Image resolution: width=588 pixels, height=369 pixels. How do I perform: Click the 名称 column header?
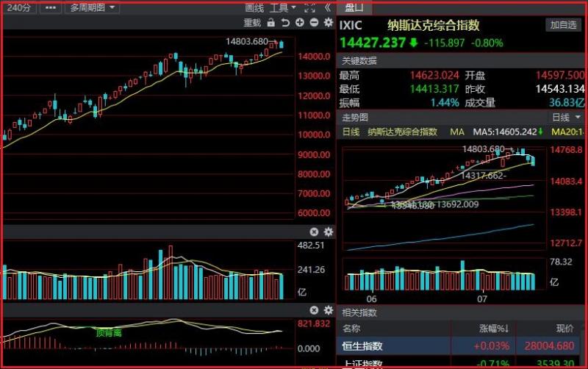(351, 329)
